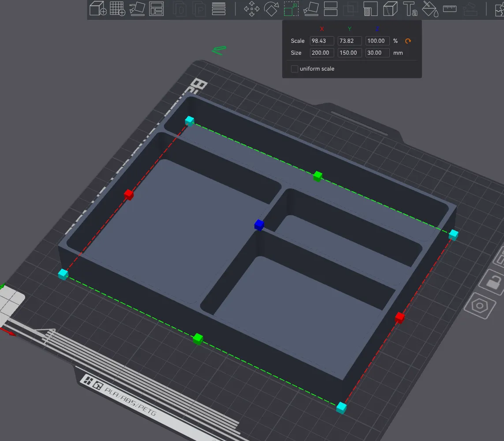Open the color painting tool

pos(429,9)
